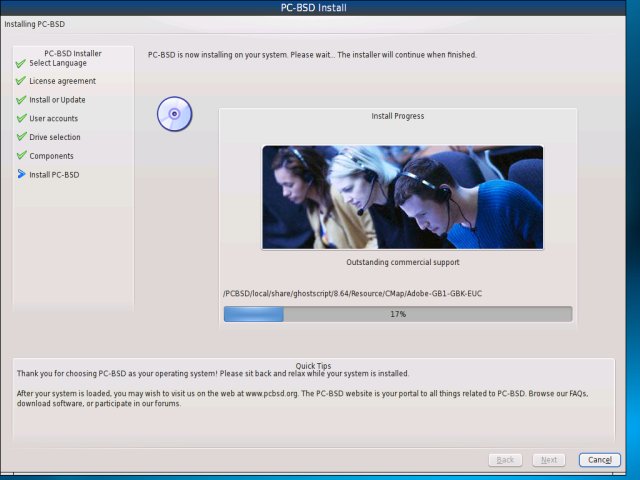The width and height of the screenshot is (640, 480).
Task: Click the 17% install progress bar
Action: click(398, 314)
